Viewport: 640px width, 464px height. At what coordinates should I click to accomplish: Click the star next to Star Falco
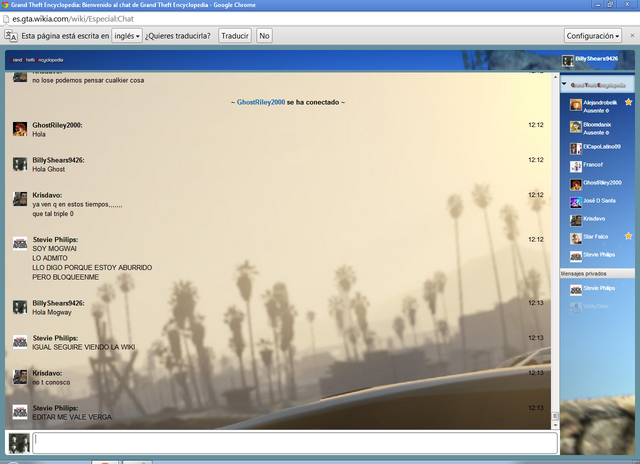point(628,236)
